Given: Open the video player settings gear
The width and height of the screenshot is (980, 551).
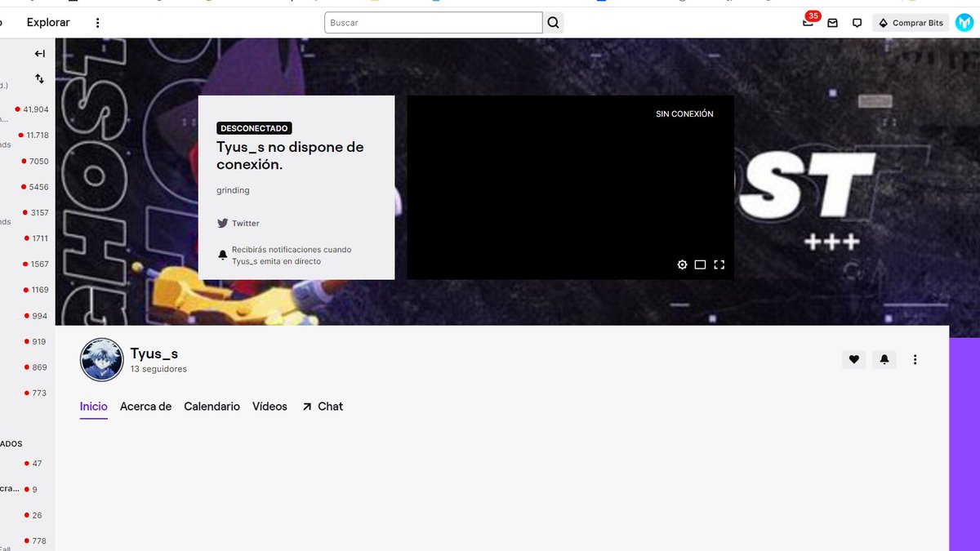Looking at the screenshot, I should pos(683,264).
